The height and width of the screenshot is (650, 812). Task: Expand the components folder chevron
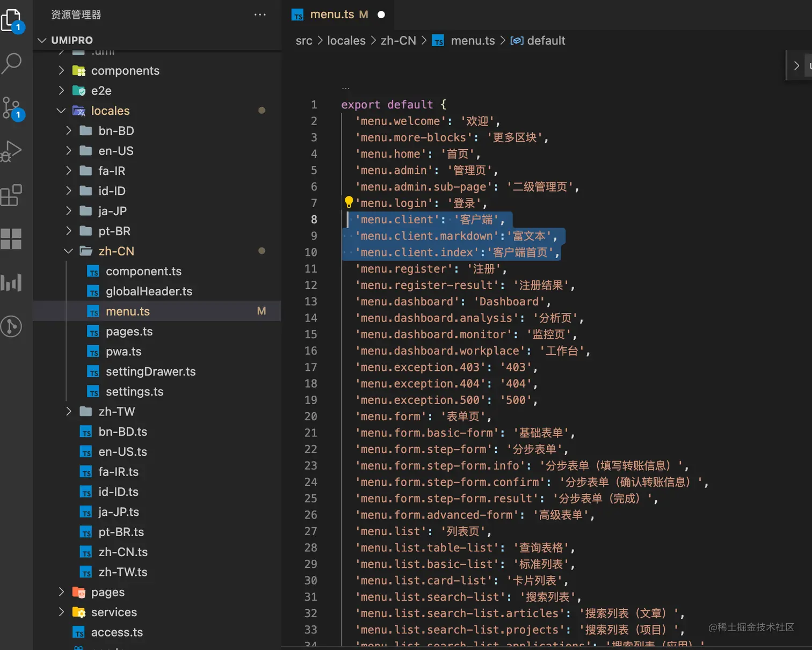tap(61, 70)
